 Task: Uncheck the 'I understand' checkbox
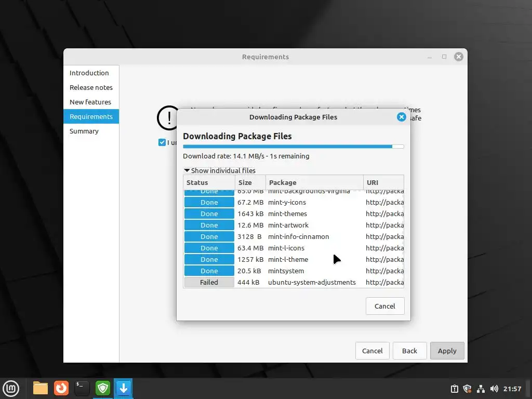coord(162,142)
